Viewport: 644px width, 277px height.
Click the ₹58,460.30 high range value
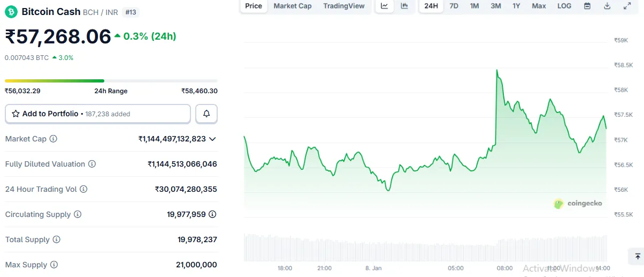200,91
